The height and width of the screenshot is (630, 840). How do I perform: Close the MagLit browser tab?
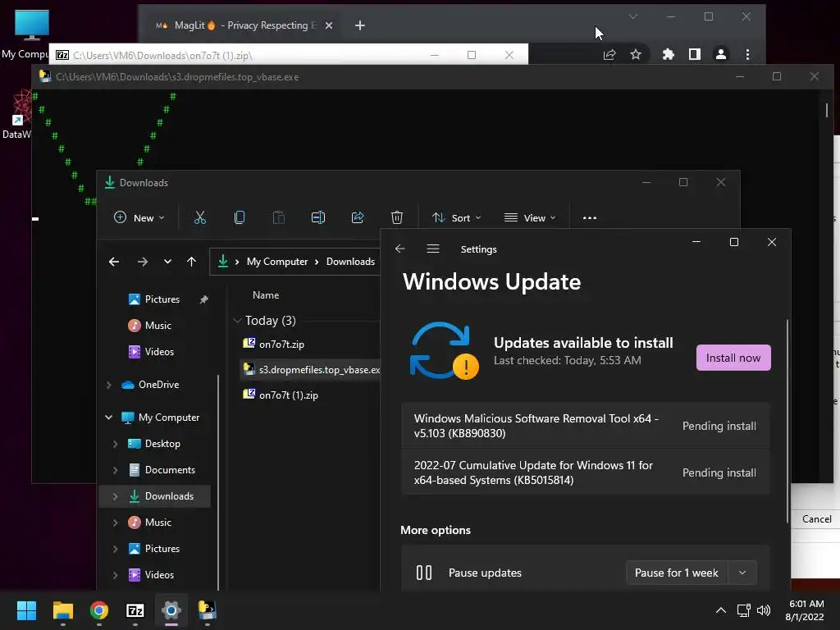[329, 25]
